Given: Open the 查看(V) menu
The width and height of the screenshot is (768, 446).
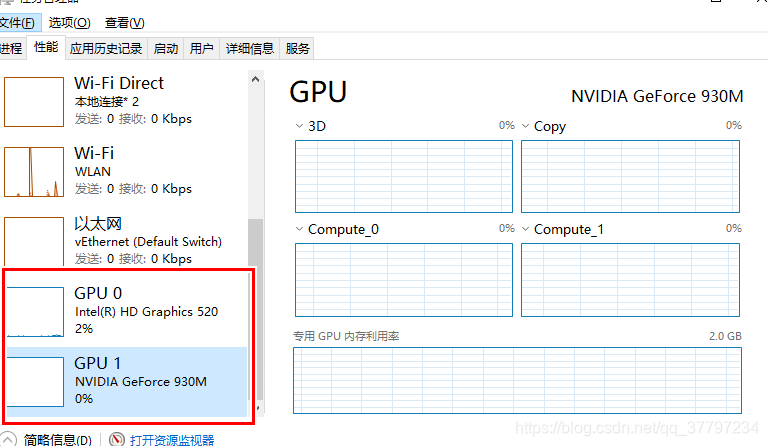Looking at the screenshot, I should click(x=124, y=23).
